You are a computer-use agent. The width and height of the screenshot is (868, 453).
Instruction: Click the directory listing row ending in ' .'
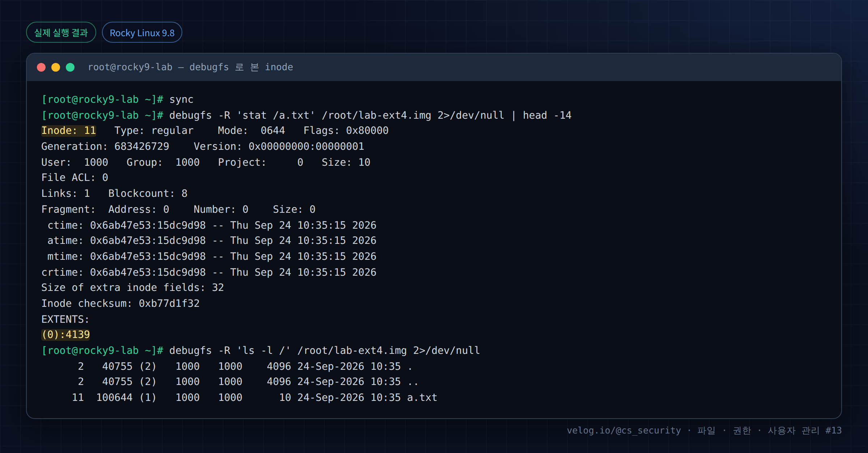(245, 367)
